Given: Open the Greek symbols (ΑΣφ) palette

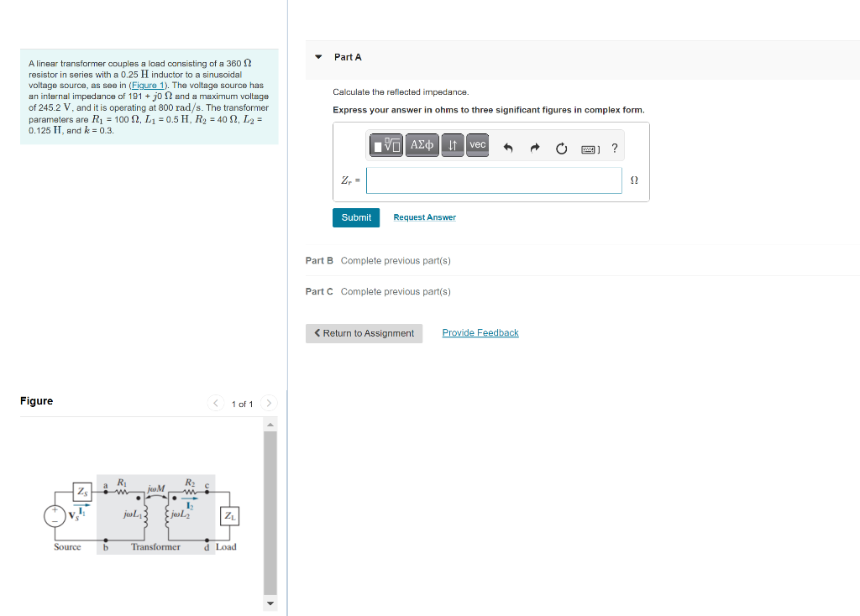Looking at the screenshot, I should point(421,144).
